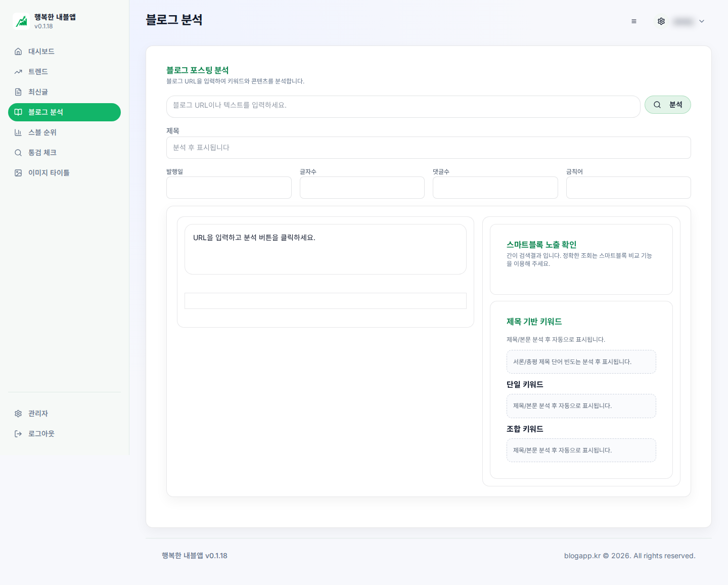The height and width of the screenshot is (585, 728).
Task: Expand the user account dropdown chevron
Action: click(702, 21)
